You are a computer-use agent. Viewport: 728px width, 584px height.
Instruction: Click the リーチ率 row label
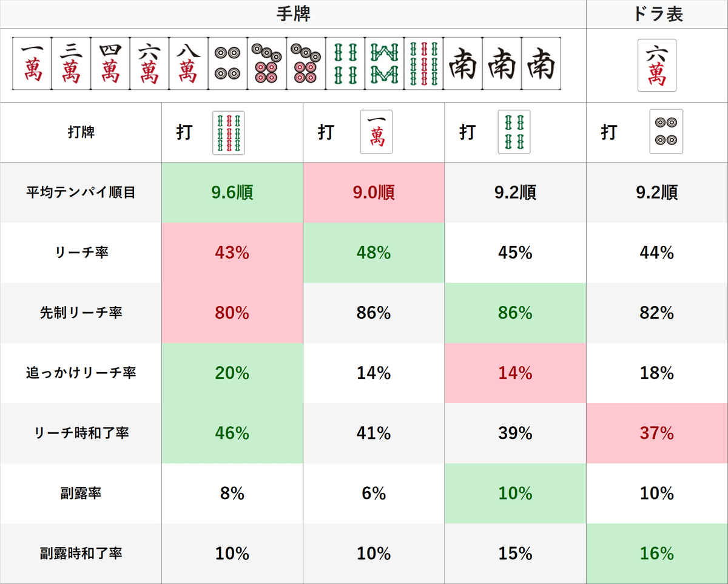pos(81,253)
